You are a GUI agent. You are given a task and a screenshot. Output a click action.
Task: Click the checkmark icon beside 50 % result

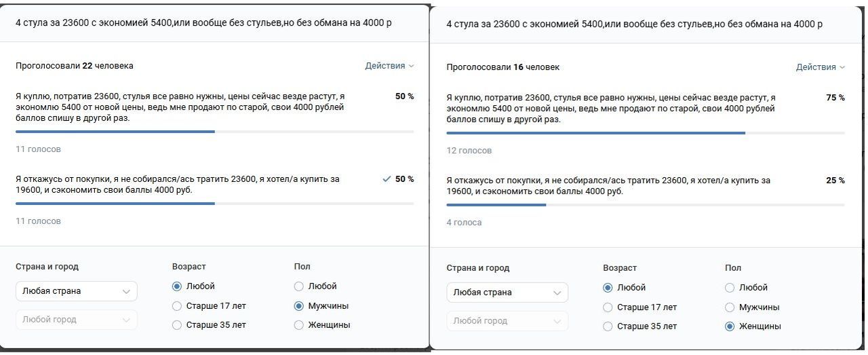387,179
